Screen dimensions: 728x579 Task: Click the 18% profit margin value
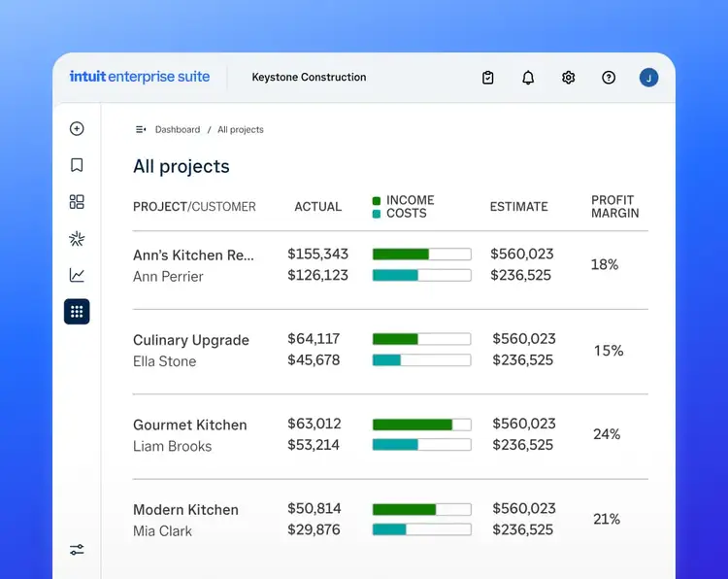click(605, 265)
